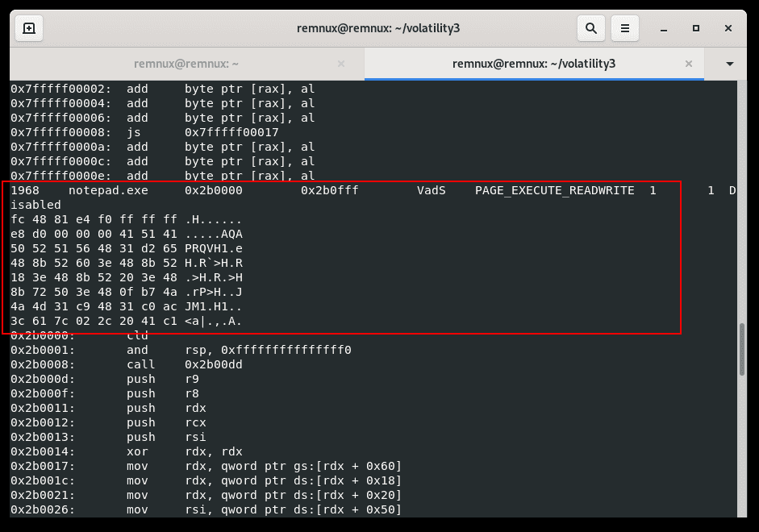The height and width of the screenshot is (532, 759).
Task: Click the and rsp, 0xfffffffffffffff0 line
Action: pyautogui.click(x=181, y=350)
